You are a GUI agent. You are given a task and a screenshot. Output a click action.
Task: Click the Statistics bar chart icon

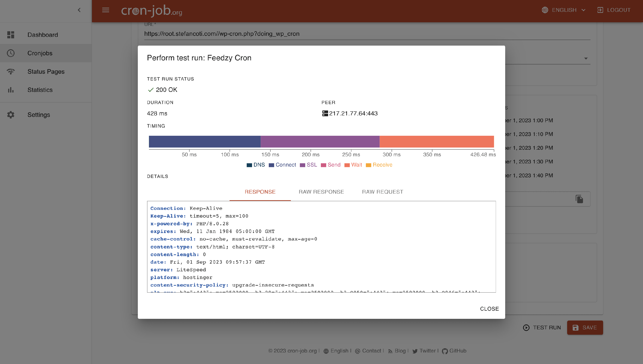(11, 90)
